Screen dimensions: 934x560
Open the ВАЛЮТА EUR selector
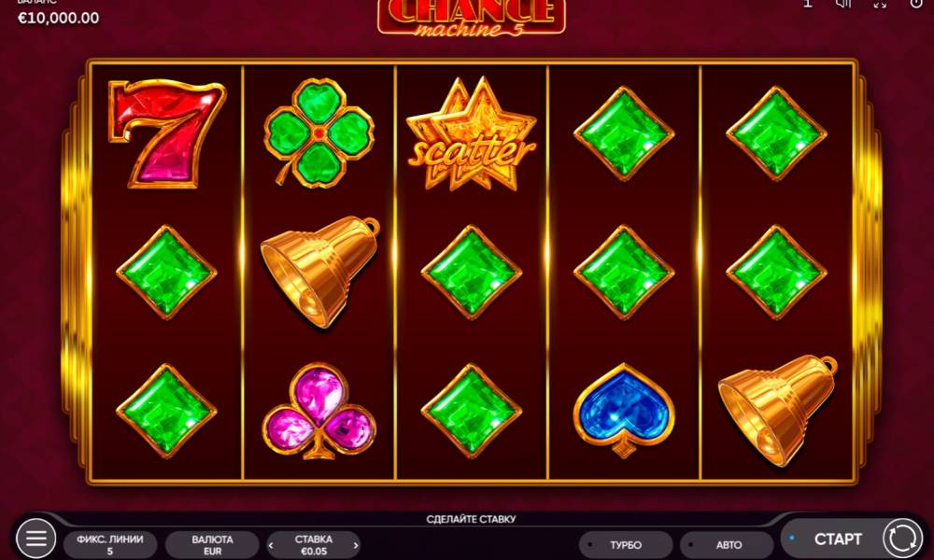(212, 544)
